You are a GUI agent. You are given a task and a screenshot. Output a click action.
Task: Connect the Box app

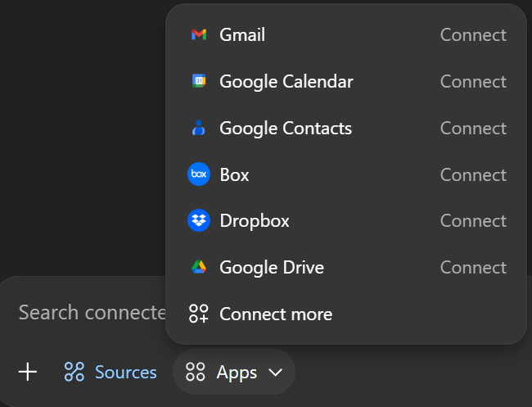[473, 174]
